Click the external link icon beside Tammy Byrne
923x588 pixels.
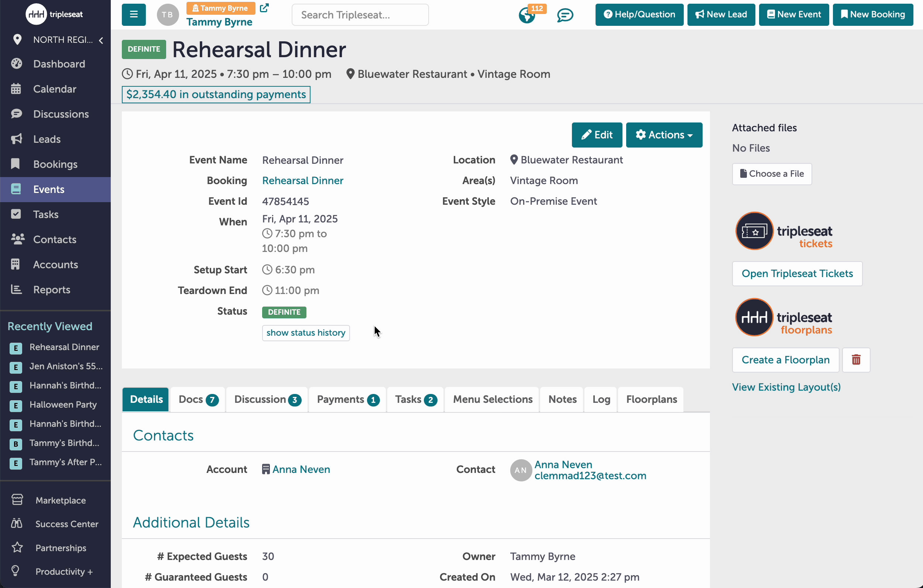point(264,8)
